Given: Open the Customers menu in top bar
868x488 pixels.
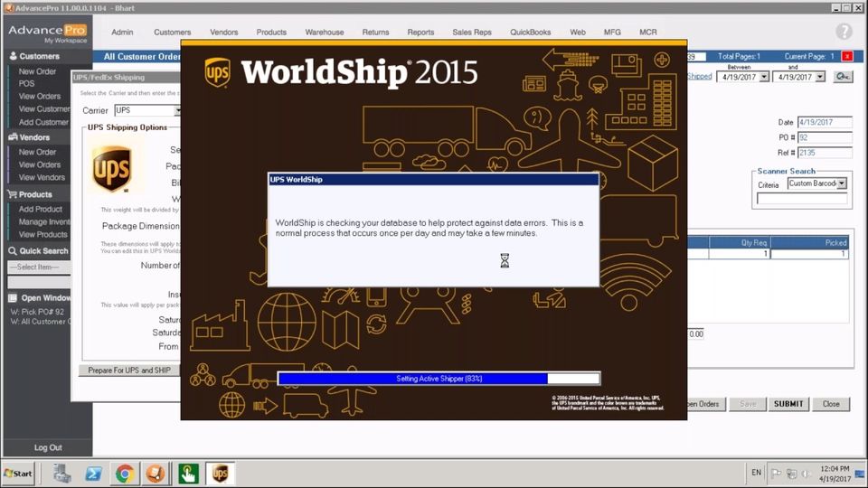Looking at the screenshot, I should [172, 33].
